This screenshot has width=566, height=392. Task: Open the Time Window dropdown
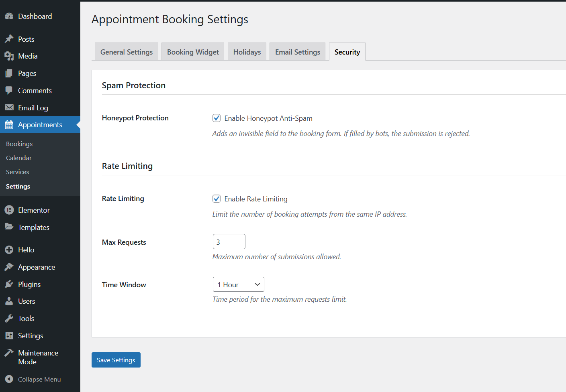238,284
